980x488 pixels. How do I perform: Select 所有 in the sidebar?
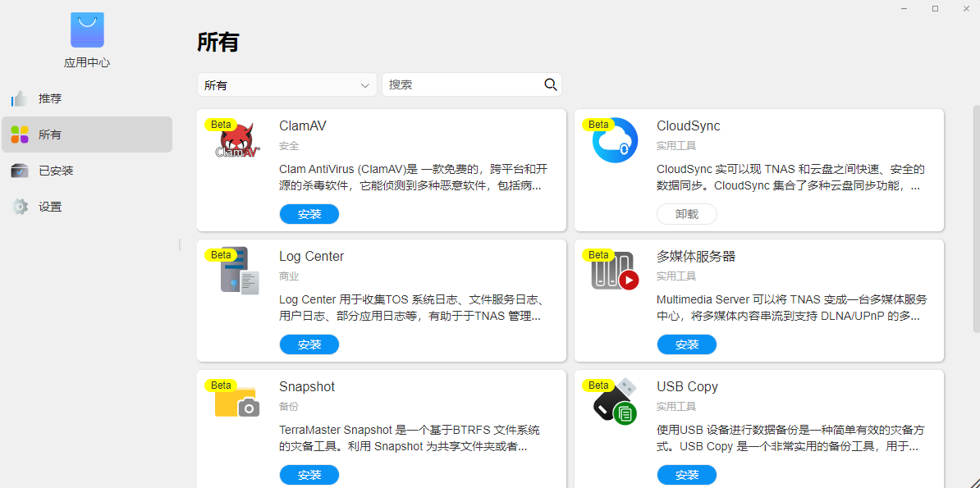pyautogui.click(x=87, y=135)
